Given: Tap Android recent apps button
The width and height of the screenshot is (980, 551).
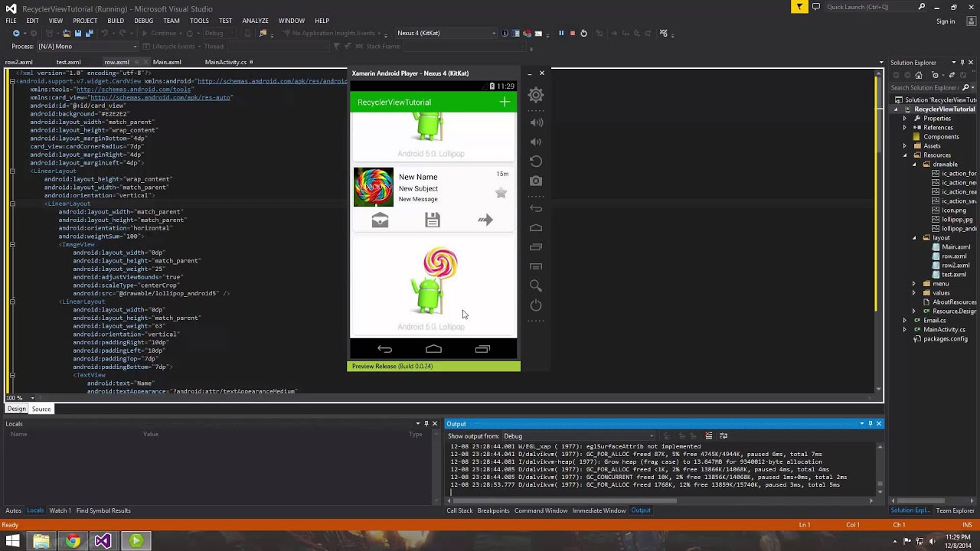Looking at the screenshot, I should coord(482,349).
